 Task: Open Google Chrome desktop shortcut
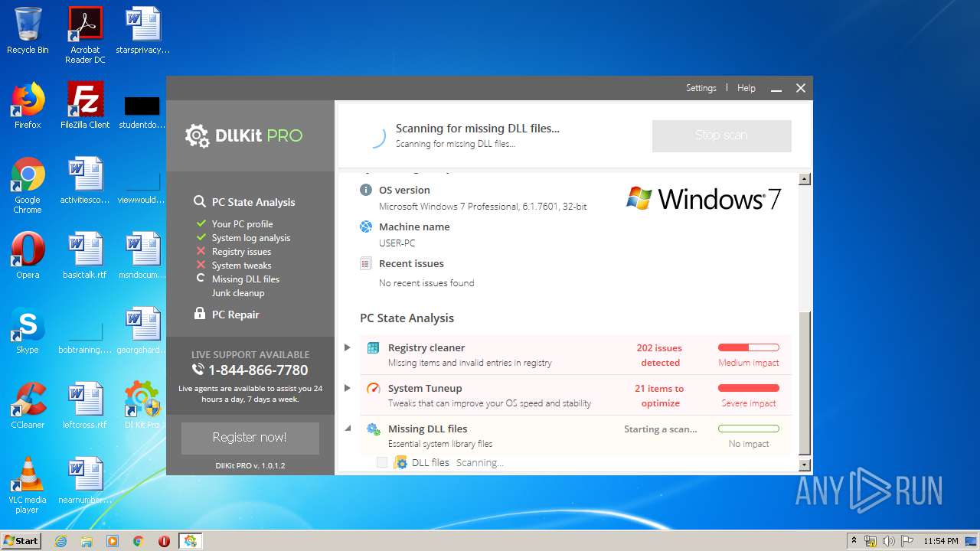pos(28,185)
